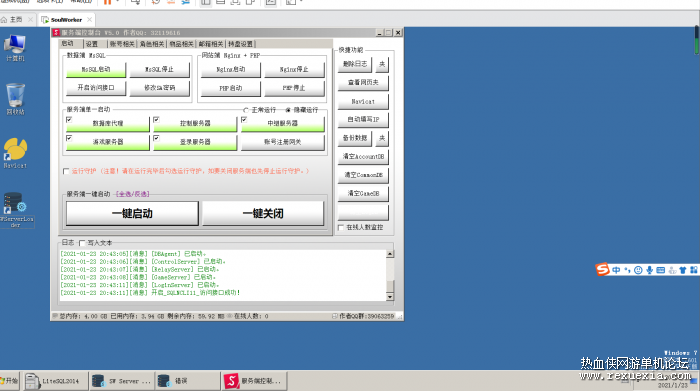The width and height of the screenshot is (700, 391).
Task: Switch to SW Server taskbar item
Action: point(121,381)
